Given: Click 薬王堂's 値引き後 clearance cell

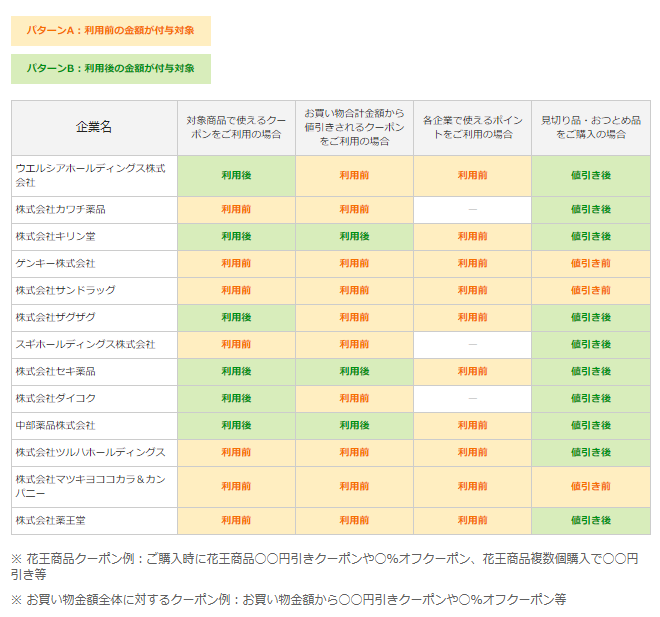Looking at the screenshot, I should [x=591, y=521].
